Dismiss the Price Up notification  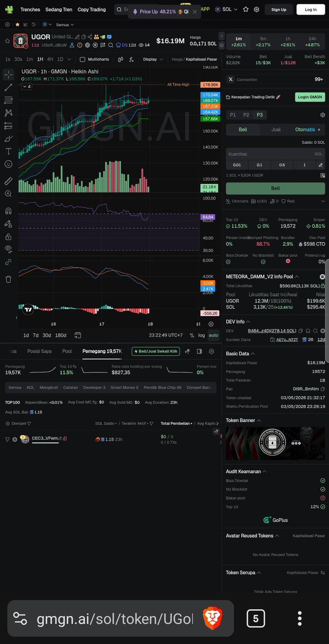pyautogui.click(x=194, y=11)
